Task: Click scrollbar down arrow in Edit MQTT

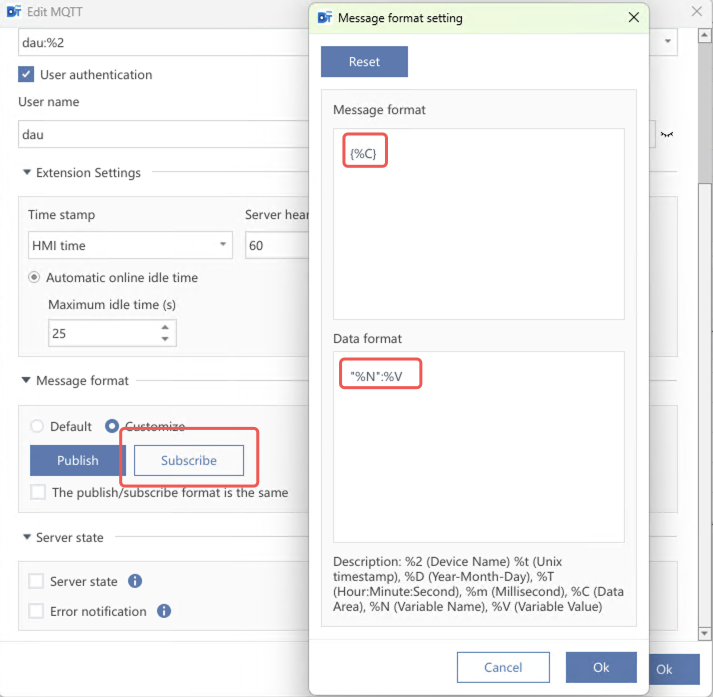Action: (705, 633)
